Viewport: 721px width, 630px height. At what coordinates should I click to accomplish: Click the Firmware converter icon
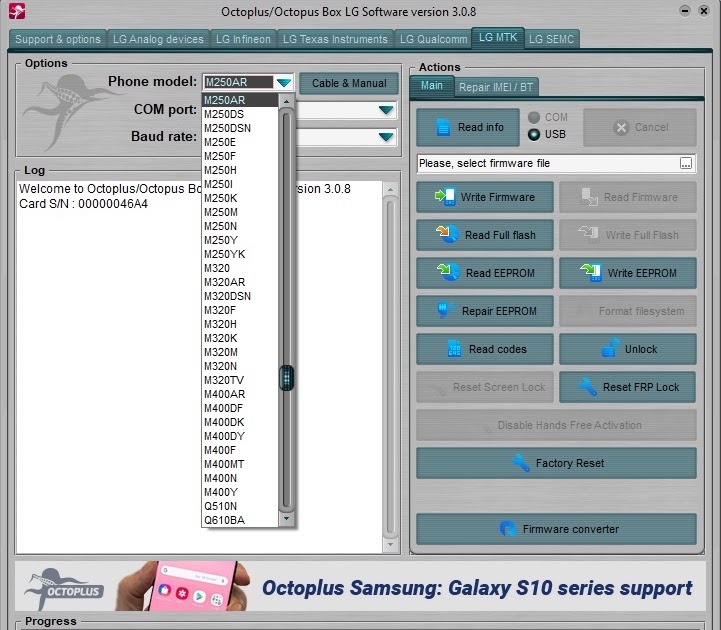coord(508,529)
